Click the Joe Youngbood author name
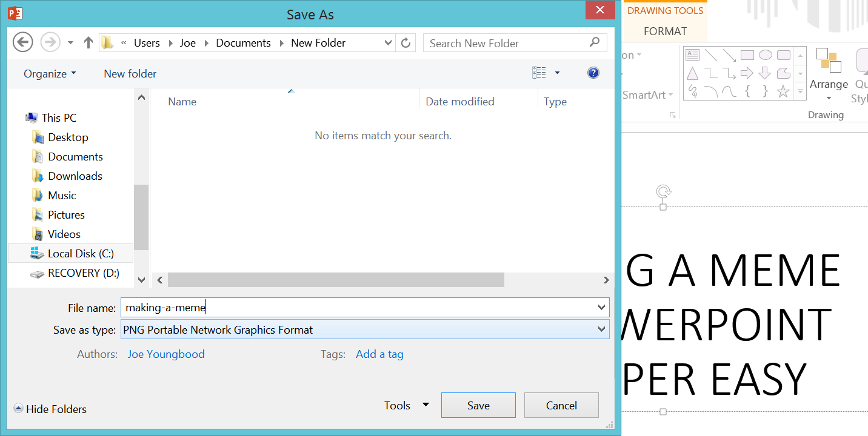The image size is (868, 436). pos(166,354)
